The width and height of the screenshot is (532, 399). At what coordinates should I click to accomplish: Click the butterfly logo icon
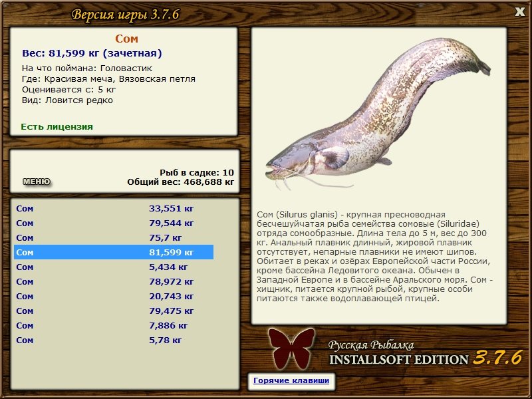(x=291, y=348)
